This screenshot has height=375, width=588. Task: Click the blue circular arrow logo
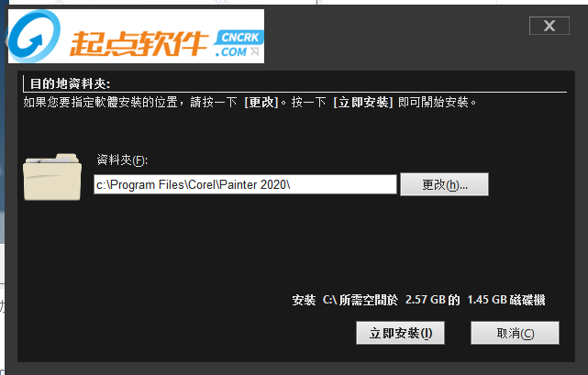tap(34, 37)
